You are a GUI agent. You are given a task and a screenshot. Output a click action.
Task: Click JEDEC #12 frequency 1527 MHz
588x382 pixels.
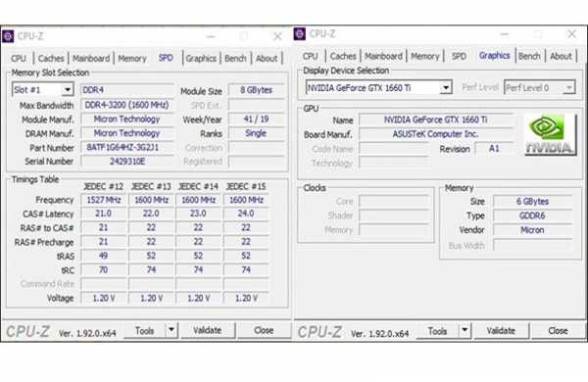[x=104, y=200]
